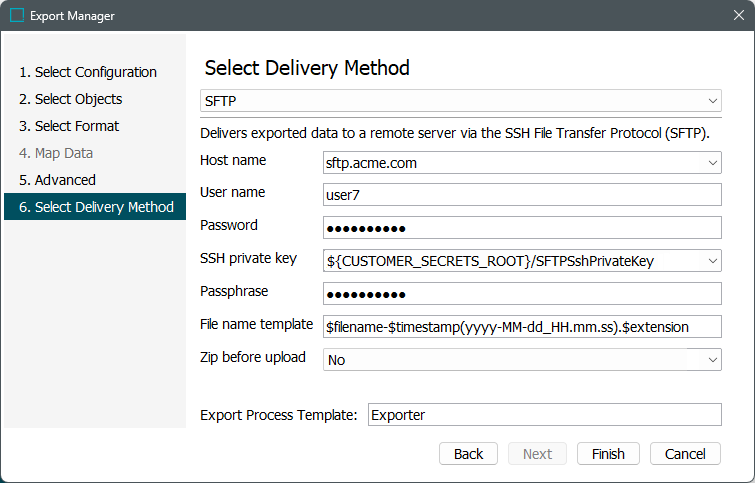Close the Export Manager dialog

(738, 16)
